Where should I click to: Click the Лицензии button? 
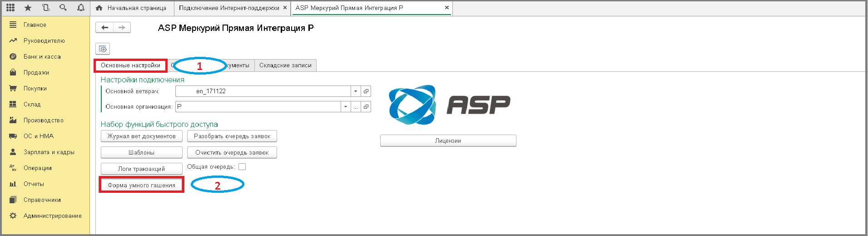(448, 141)
